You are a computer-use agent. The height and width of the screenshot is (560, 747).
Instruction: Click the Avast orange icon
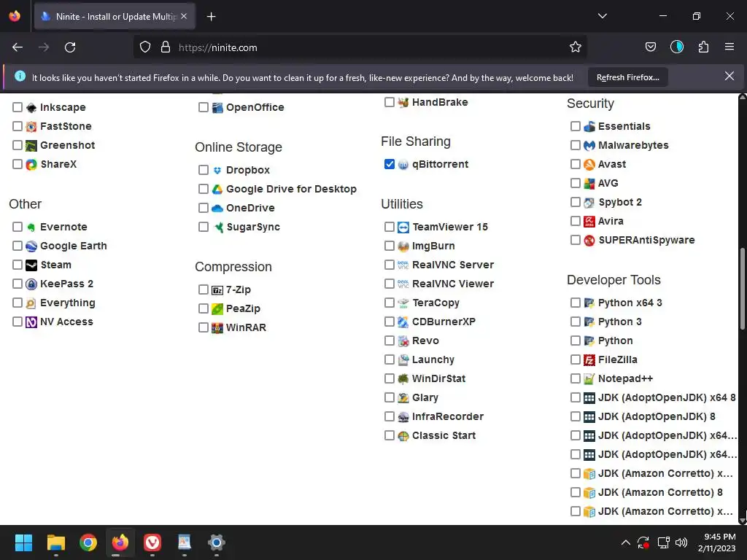click(x=589, y=164)
